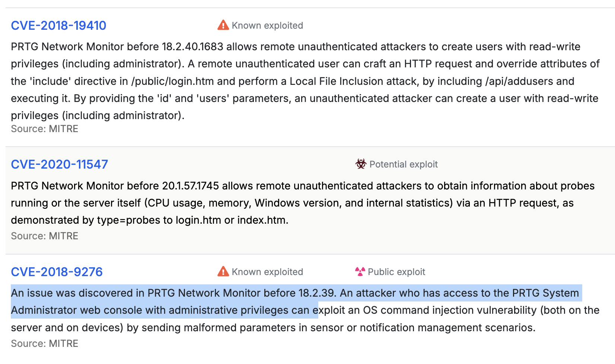Open the CVE-2018-9276 link

[57, 272]
